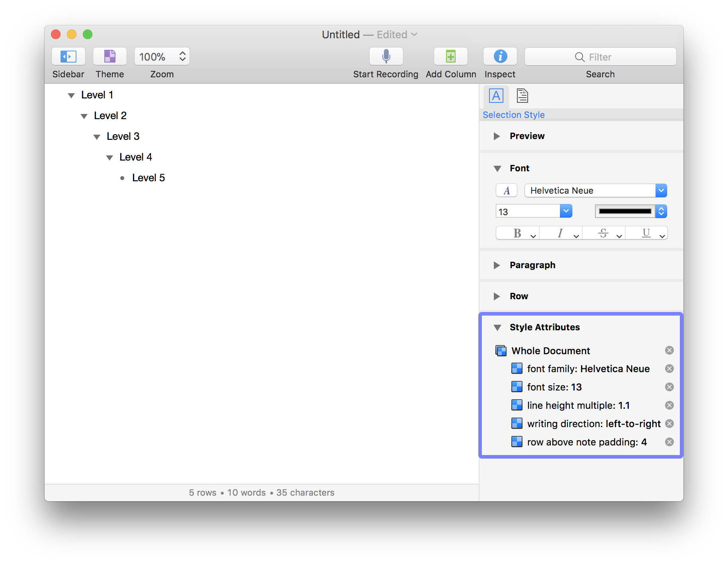The image size is (728, 565).
Task: Toggle Strikethrough formatting
Action: point(604,233)
